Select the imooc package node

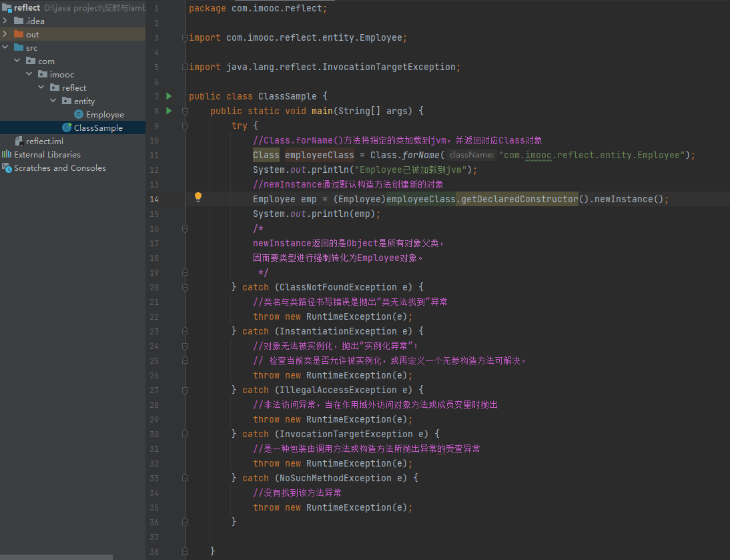[61, 75]
